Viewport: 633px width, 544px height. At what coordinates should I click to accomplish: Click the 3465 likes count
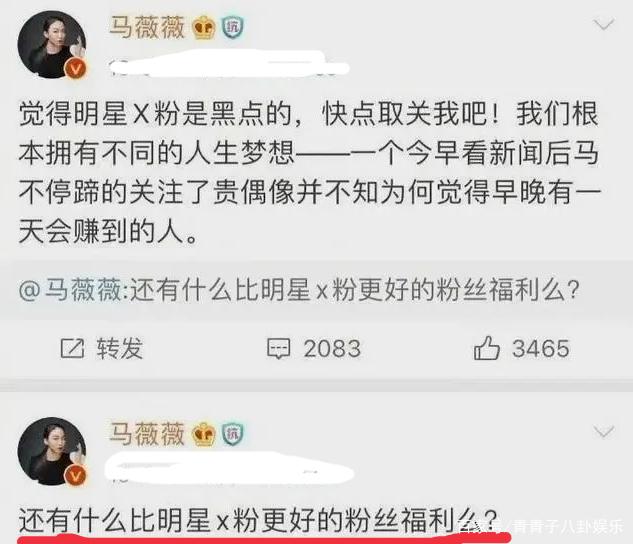541,348
